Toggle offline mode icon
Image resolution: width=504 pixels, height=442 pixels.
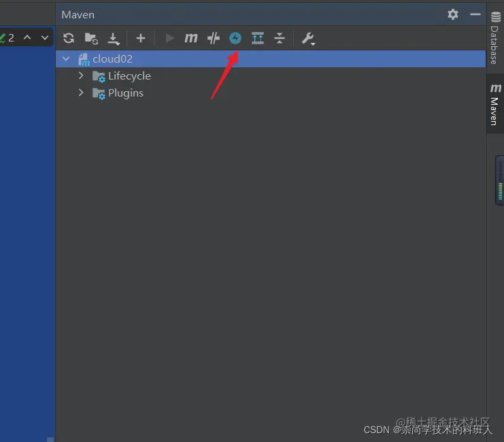click(x=214, y=38)
